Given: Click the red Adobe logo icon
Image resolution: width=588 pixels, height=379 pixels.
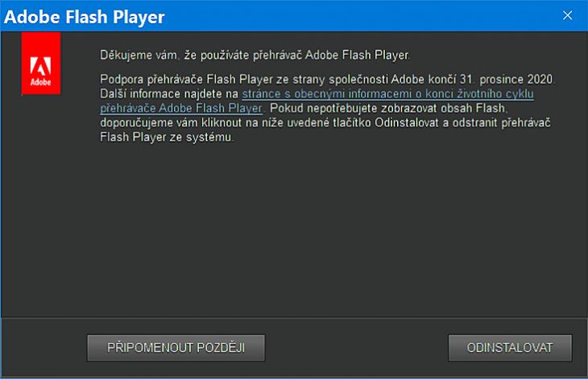Looking at the screenshot, I should point(41,63).
